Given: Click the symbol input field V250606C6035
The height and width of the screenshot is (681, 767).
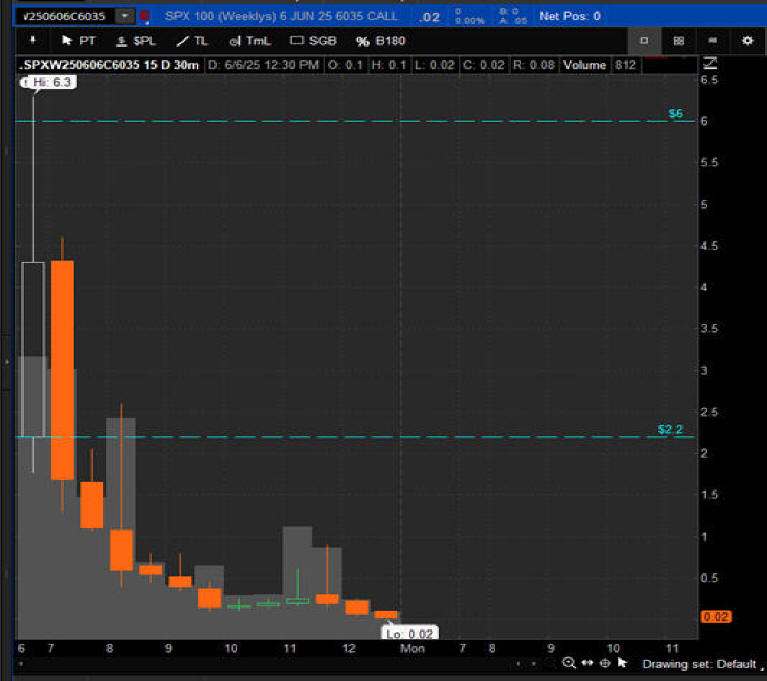Looking at the screenshot, I should pyautogui.click(x=65, y=16).
